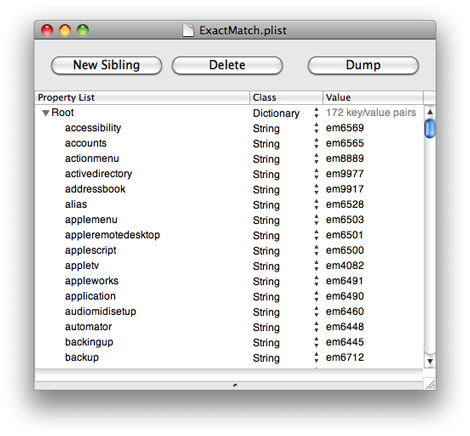The image size is (470, 436).
Task: Click the split view handle dot
Action: pos(235,386)
